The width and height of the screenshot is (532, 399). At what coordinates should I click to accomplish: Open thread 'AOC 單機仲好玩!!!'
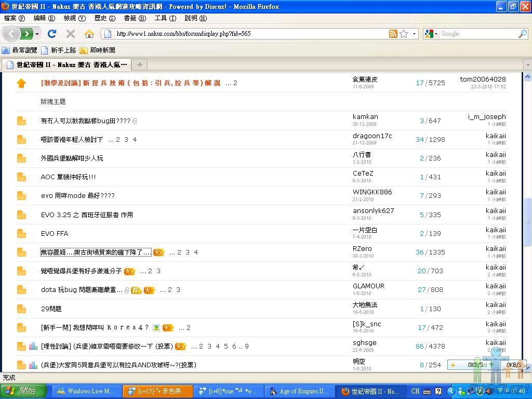[68, 177]
